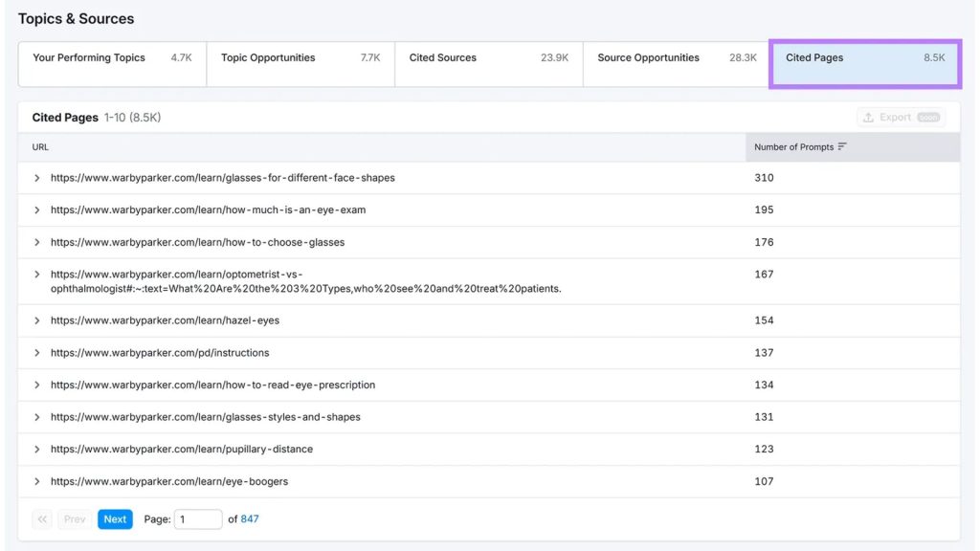
Task: Expand the how-to-read-eye-prescription row
Action: (x=37, y=385)
